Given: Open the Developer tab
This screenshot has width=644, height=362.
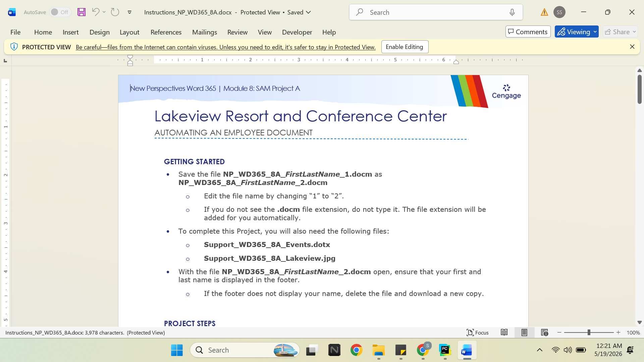Looking at the screenshot, I should [297, 32].
